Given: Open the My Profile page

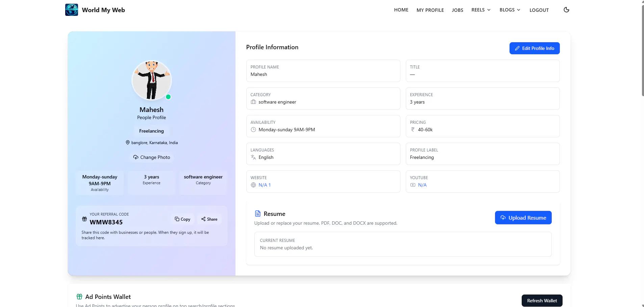Looking at the screenshot, I should pos(430,10).
